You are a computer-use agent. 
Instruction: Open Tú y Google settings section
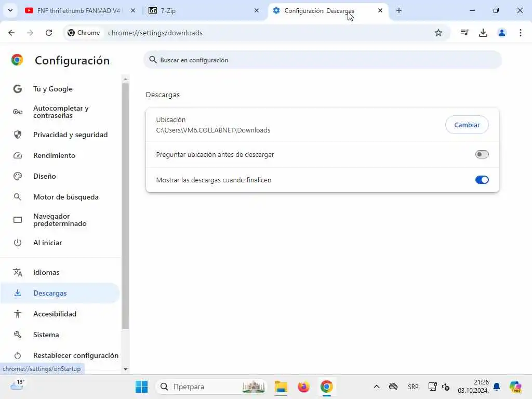[x=53, y=89]
